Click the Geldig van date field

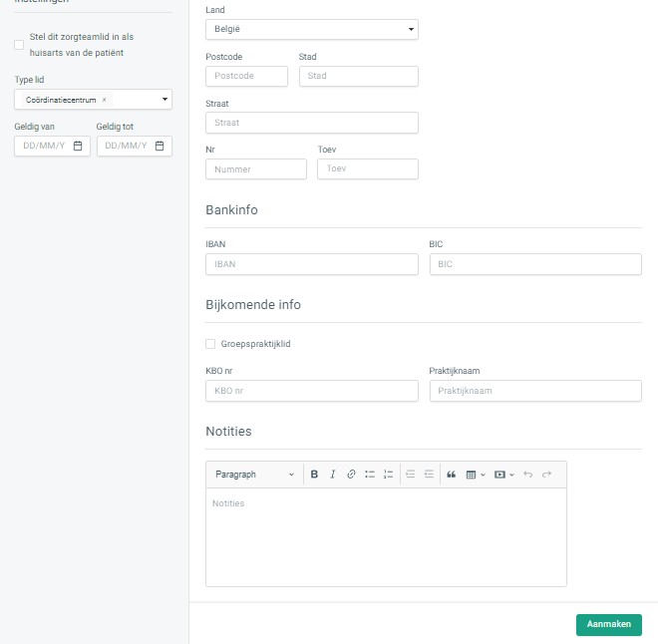pos(52,146)
